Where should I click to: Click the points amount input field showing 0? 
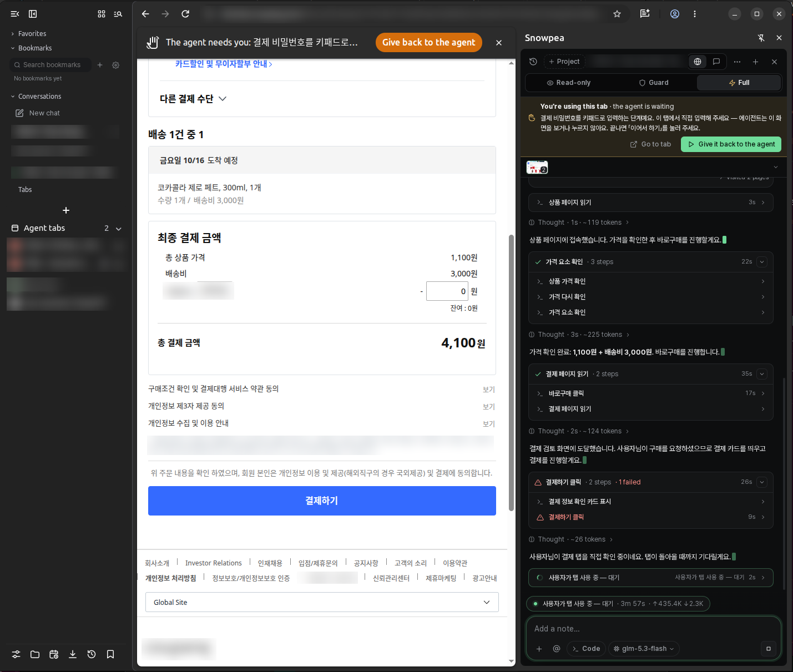(x=447, y=291)
